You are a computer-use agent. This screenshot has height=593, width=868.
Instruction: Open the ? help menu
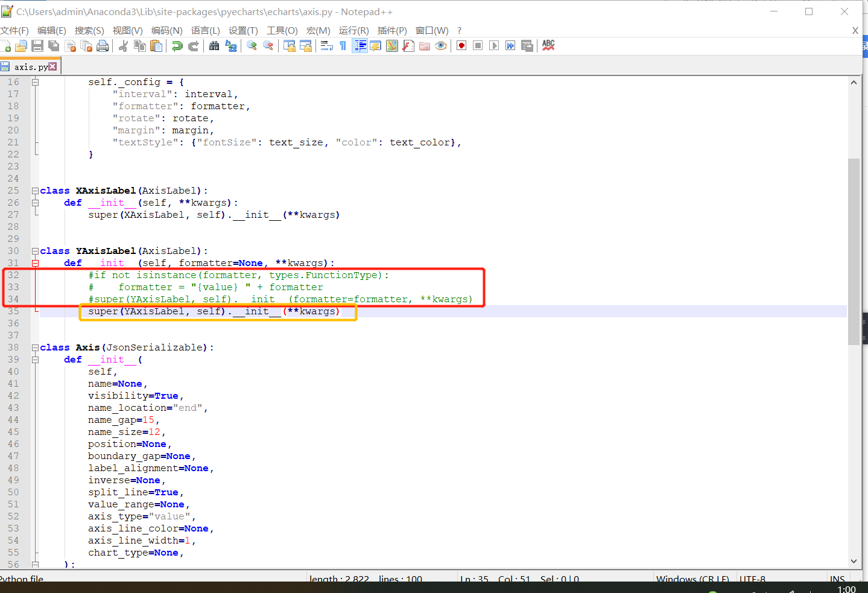[x=459, y=31]
